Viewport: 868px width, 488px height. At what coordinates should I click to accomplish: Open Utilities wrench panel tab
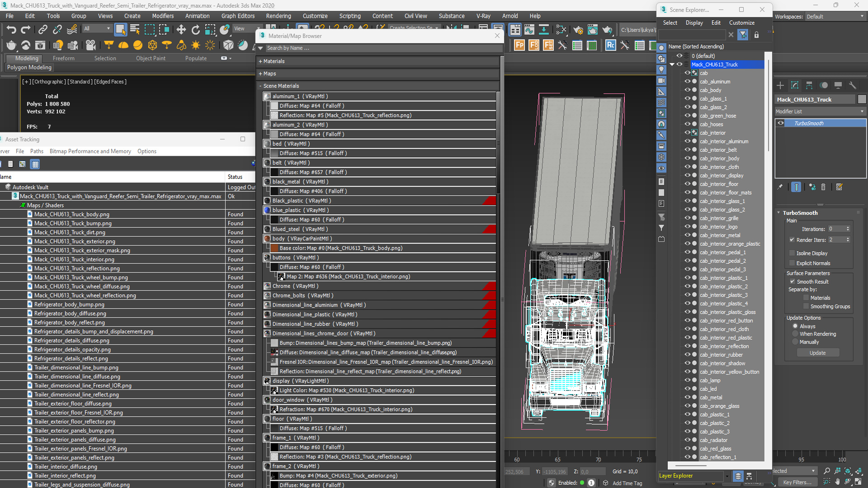coord(853,85)
